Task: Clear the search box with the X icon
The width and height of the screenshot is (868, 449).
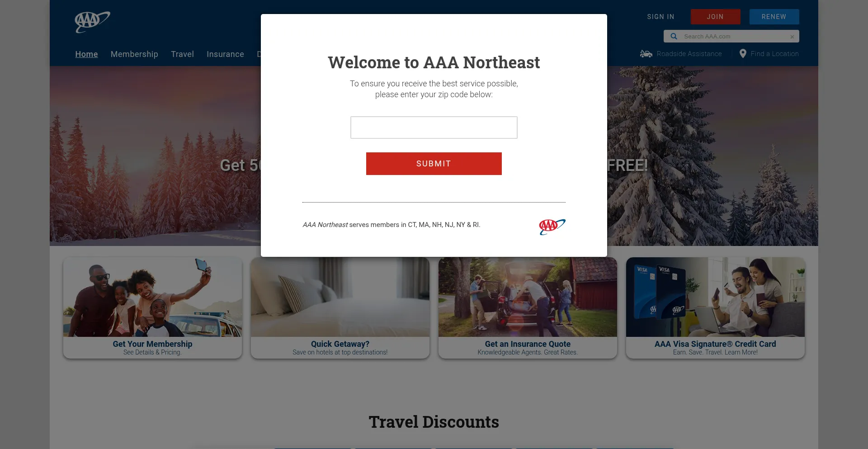Action: (x=792, y=37)
